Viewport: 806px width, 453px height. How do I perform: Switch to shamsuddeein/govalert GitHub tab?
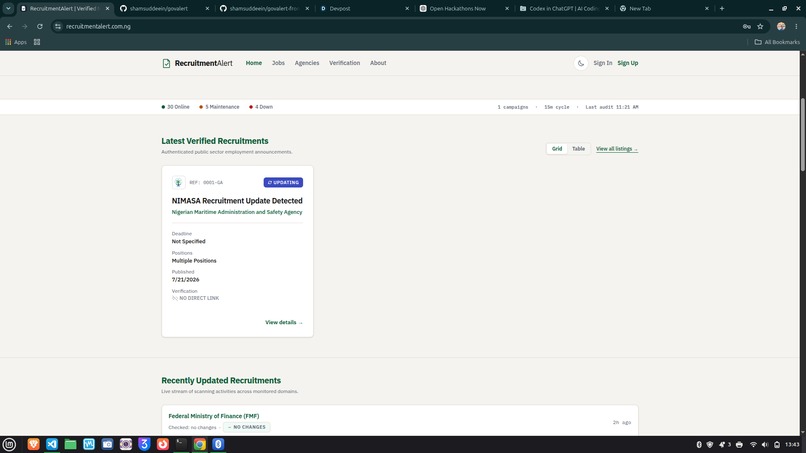pos(163,8)
